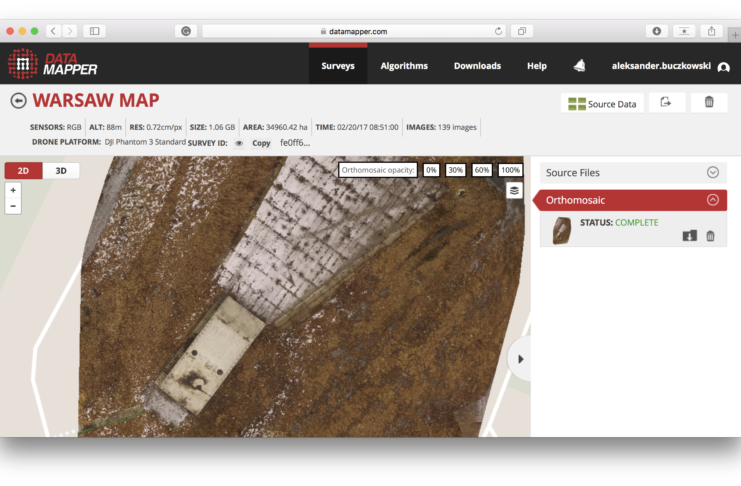Delete the survey with the top trash icon
The image size is (741, 486).
point(709,103)
